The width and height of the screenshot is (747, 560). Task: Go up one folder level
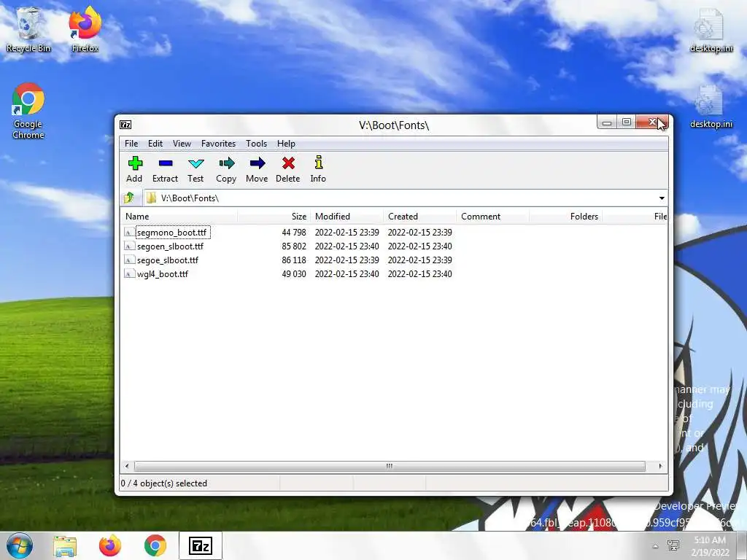129,198
